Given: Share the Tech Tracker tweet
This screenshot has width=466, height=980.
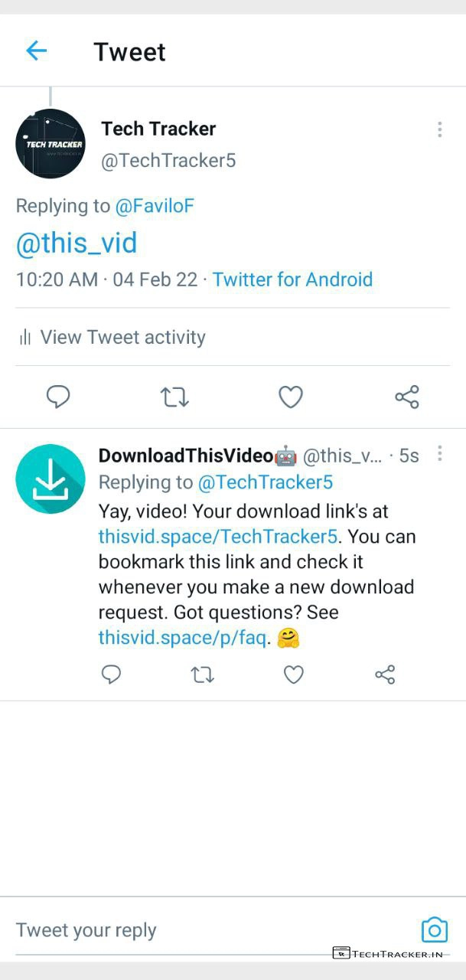Looking at the screenshot, I should 406,397.
